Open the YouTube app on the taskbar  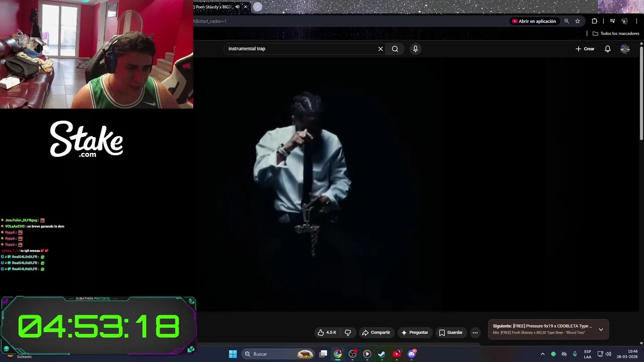point(396,354)
